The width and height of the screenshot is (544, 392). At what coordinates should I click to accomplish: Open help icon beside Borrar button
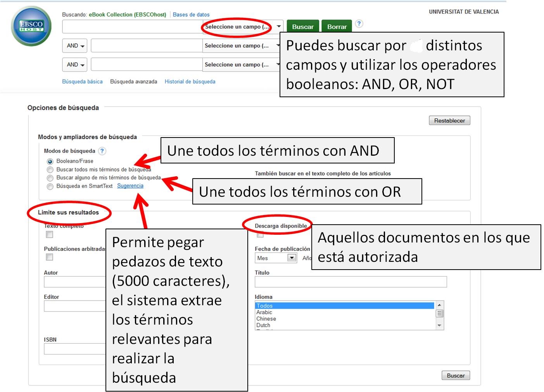pos(359,24)
